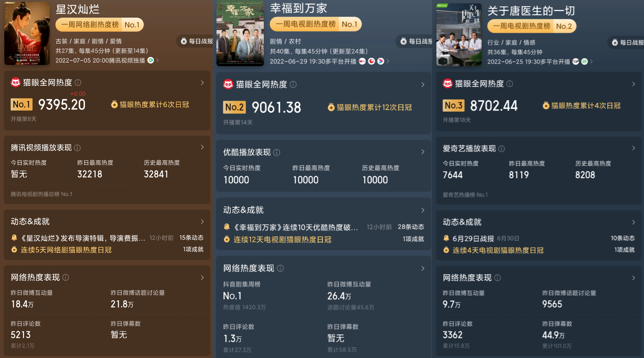This screenshot has width=644, height=358.
Task: Open 连续12天电视剧猫眼热度日冠 achievement link
Action: (282, 239)
